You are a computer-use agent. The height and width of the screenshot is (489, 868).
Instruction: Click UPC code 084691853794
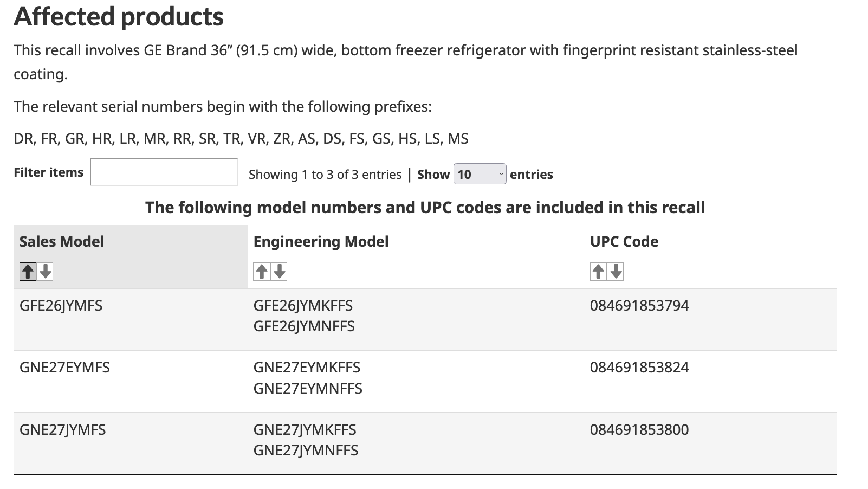(639, 306)
